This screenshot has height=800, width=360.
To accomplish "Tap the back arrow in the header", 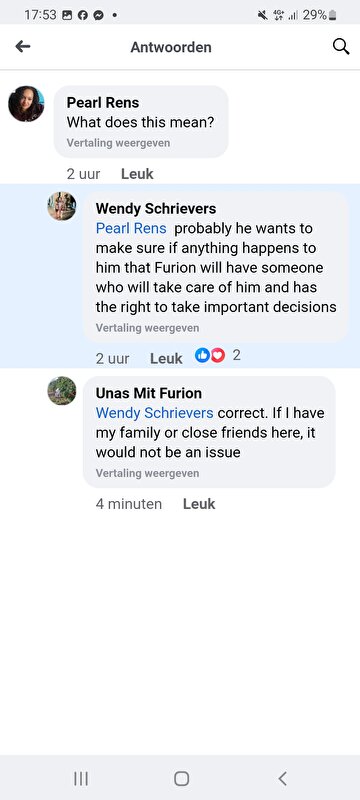I will (x=23, y=47).
